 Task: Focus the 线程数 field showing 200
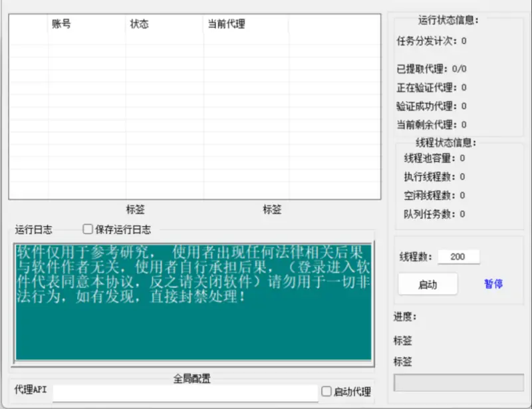tap(458, 257)
